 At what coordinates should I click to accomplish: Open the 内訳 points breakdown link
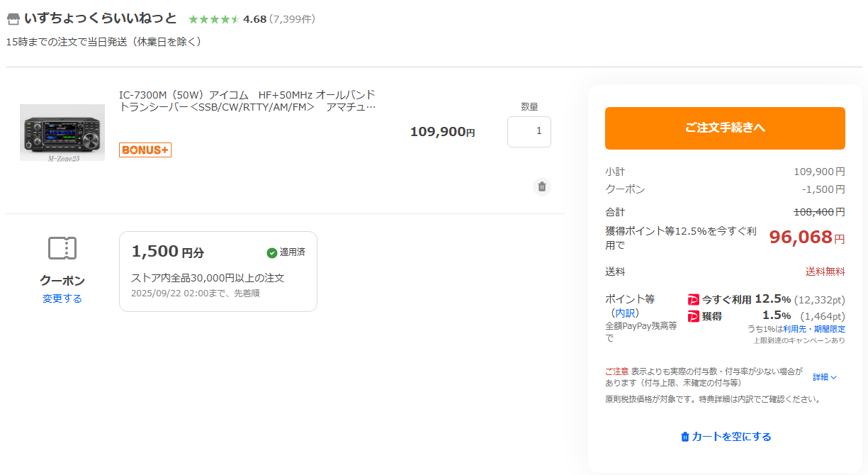(625, 313)
